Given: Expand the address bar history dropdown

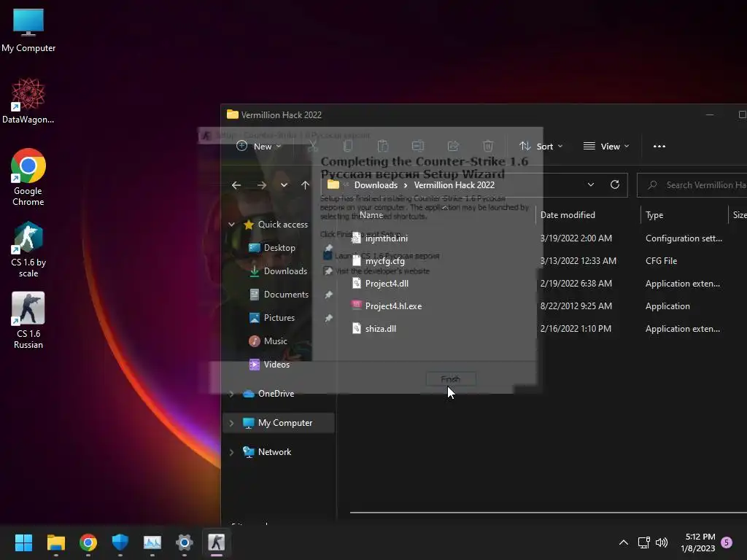Looking at the screenshot, I should 591,184.
